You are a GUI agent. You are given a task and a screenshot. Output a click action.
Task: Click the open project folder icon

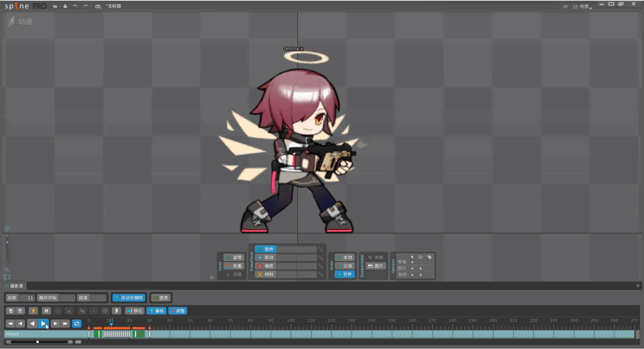[55, 6]
